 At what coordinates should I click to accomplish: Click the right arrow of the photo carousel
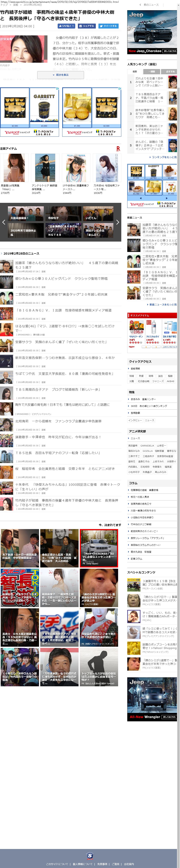117,222
